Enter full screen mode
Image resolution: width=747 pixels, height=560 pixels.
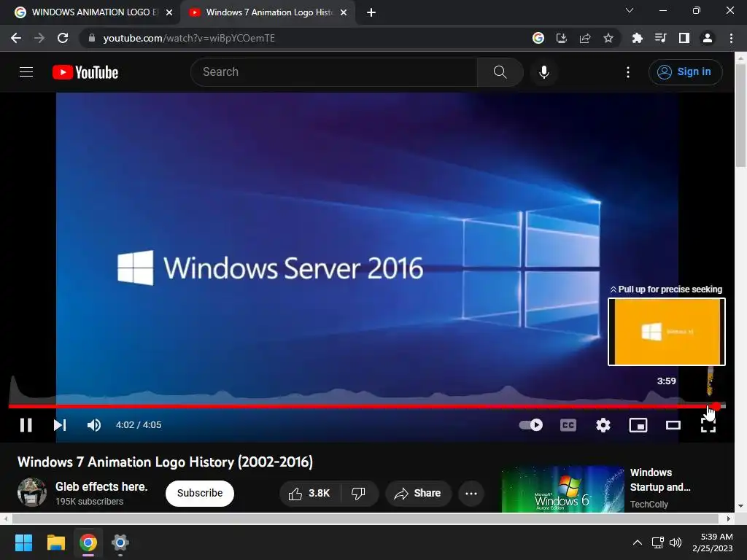pos(708,425)
